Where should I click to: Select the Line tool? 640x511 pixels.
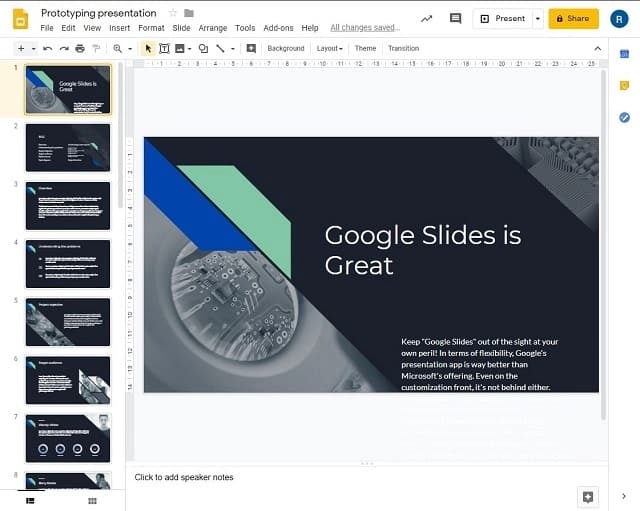click(x=220, y=49)
